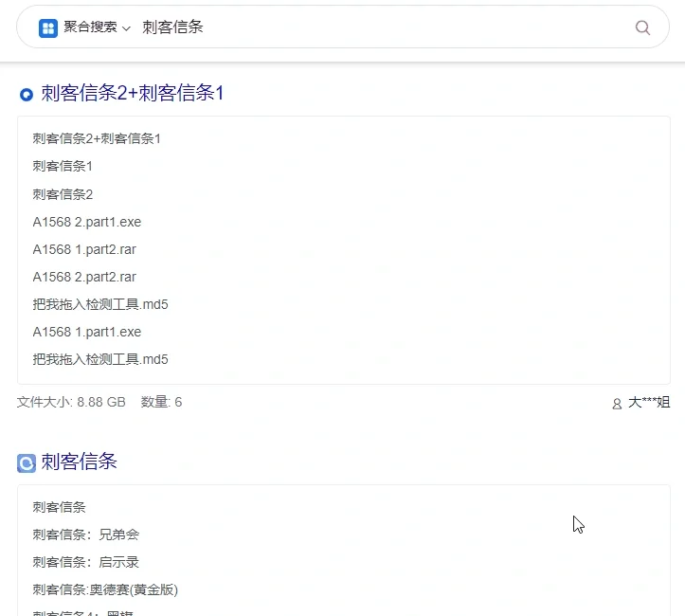Select entry 刺客信条:奥德赛(黄金版)

tap(105, 589)
